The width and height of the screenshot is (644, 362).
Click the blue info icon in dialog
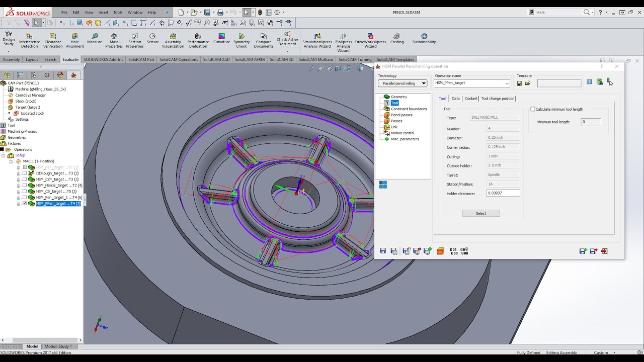coord(589,82)
